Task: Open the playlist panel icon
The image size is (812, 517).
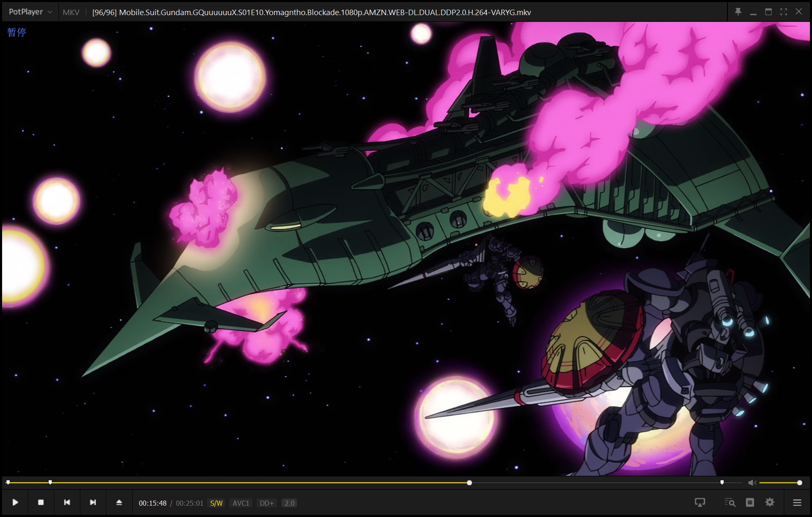Action: click(750, 502)
